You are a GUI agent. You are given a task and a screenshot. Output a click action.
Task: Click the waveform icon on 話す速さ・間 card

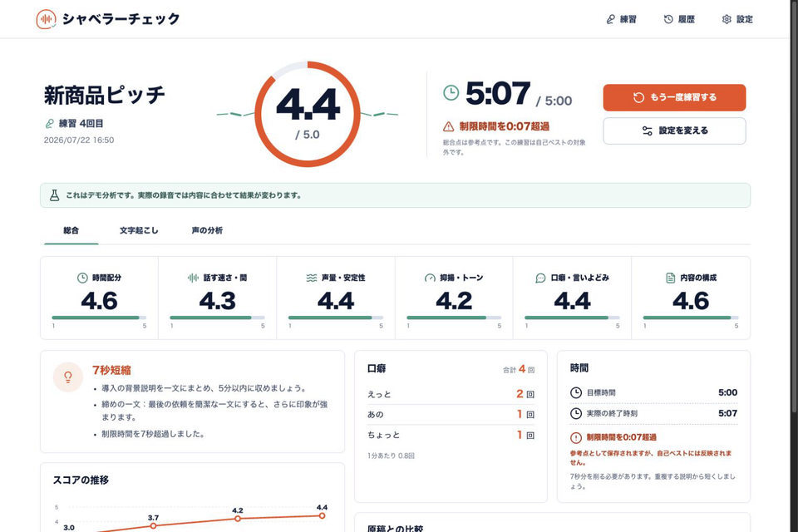[194, 278]
